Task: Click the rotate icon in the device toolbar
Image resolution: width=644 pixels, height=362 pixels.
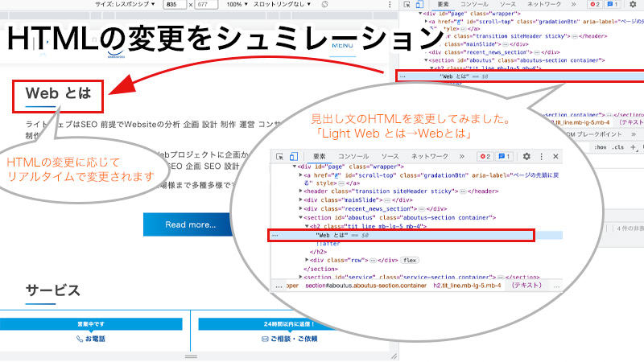Action: click(324, 4)
